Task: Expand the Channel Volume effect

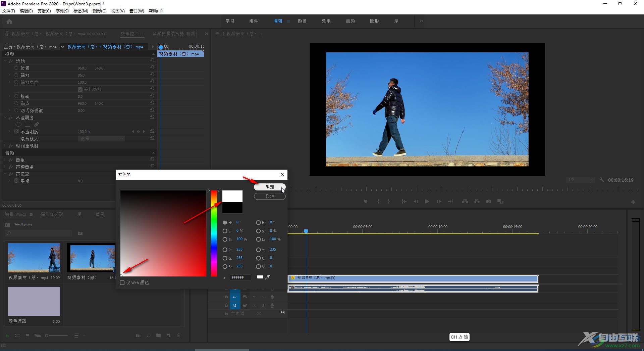Action: [x=5, y=167]
